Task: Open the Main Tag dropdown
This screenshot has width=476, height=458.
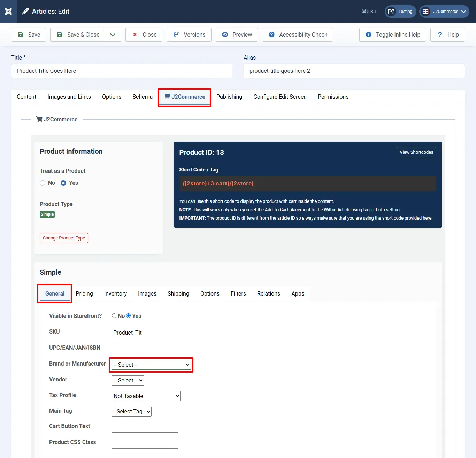Action: pyautogui.click(x=132, y=412)
